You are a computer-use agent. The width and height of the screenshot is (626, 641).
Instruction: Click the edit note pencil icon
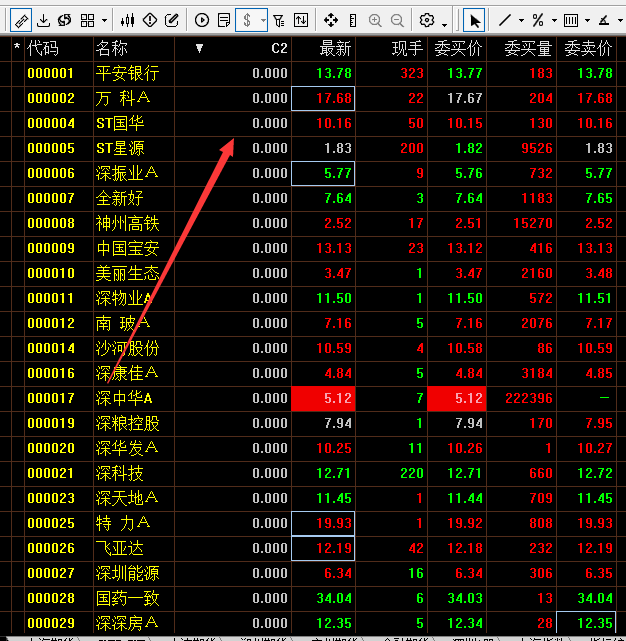point(172,20)
